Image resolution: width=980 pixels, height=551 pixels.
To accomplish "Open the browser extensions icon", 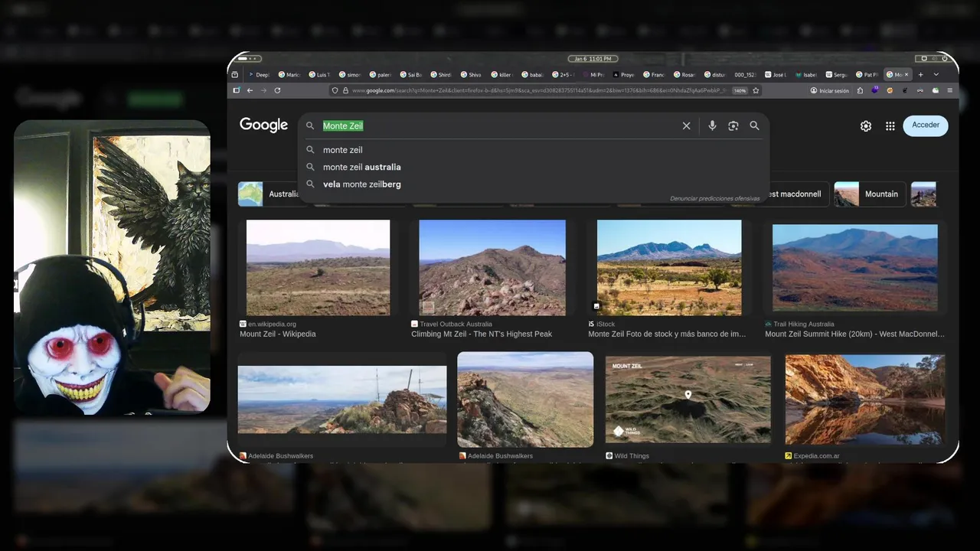I will [860, 90].
